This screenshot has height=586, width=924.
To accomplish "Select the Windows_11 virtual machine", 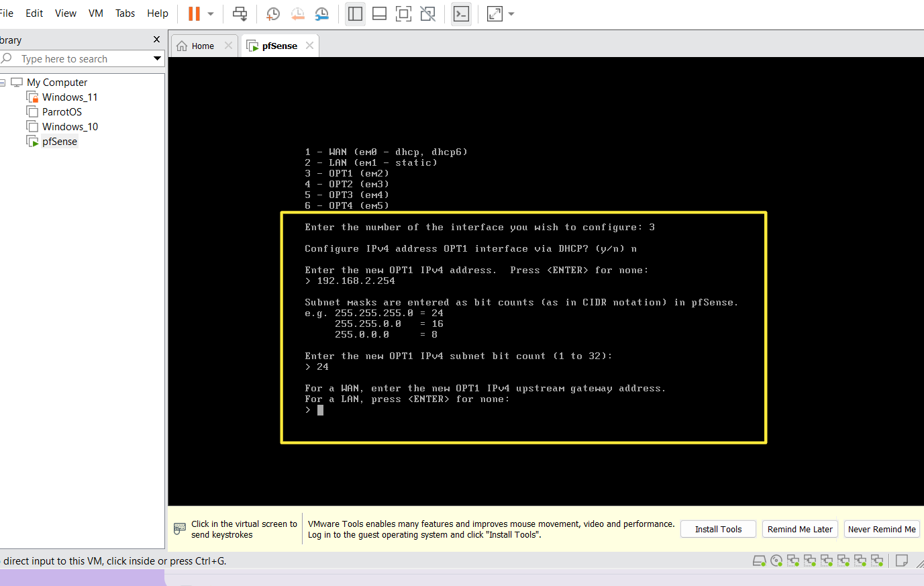I will [x=70, y=97].
